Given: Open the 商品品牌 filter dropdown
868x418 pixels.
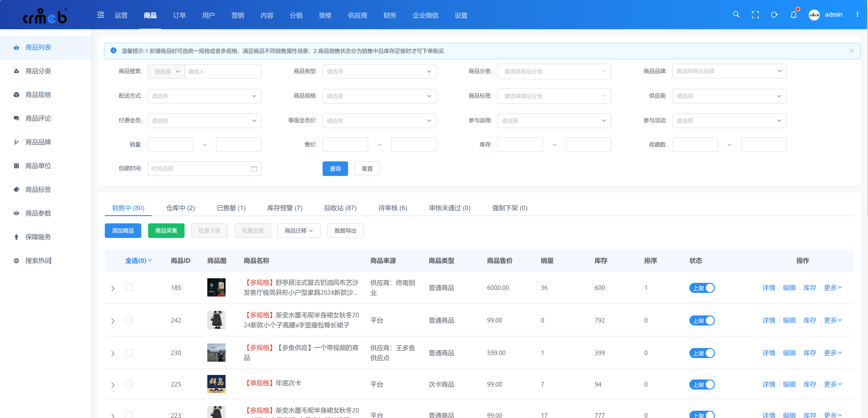Looking at the screenshot, I should (729, 71).
